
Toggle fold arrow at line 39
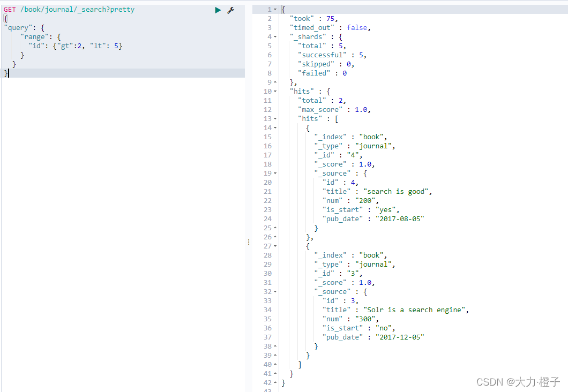point(275,356)
